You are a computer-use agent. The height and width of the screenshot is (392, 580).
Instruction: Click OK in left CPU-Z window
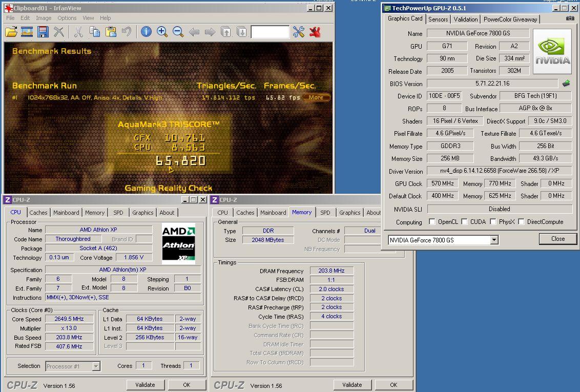[187, 385]
